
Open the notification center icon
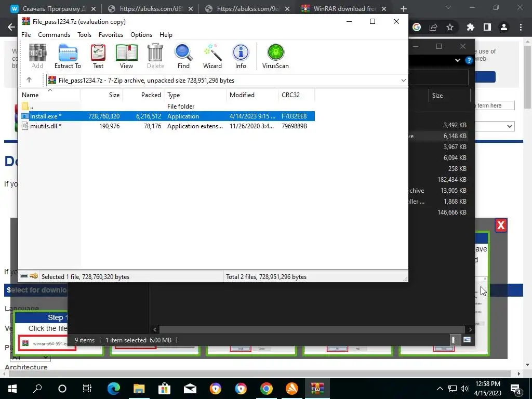(516, 389)
